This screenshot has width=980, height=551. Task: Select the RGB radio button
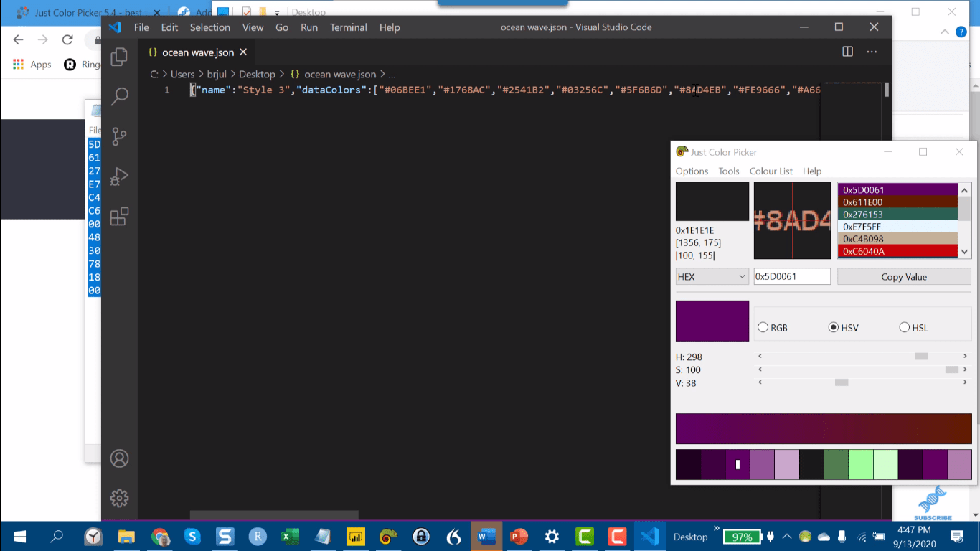tap(763, 328)
